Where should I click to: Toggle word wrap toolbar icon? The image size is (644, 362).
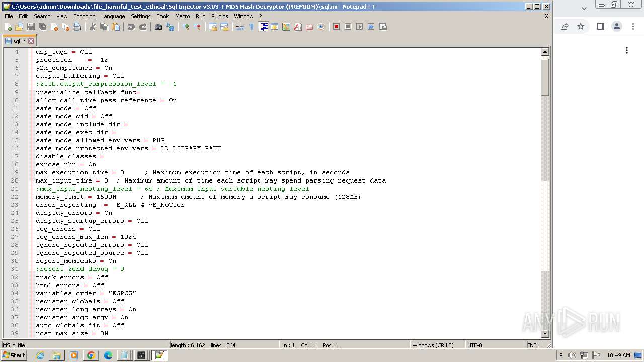pyautogui.click(x=240, y=27)
